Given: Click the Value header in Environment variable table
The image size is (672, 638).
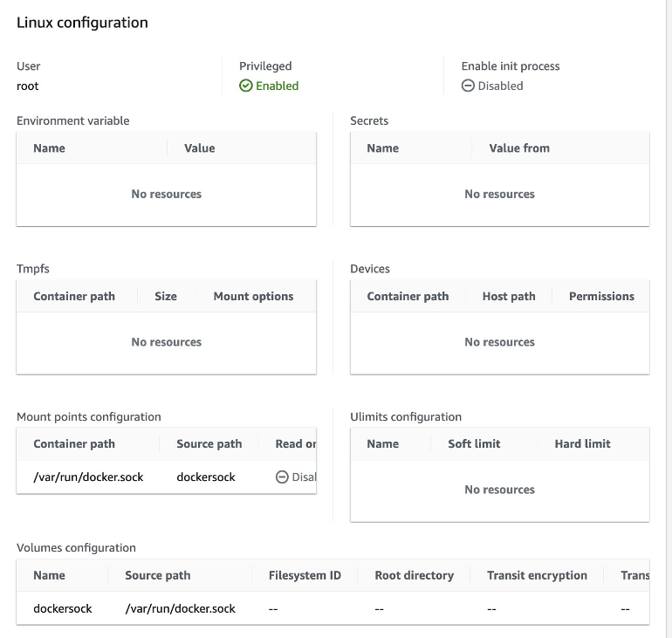Looking at the screenshot, I should click(x=199, y=148).
